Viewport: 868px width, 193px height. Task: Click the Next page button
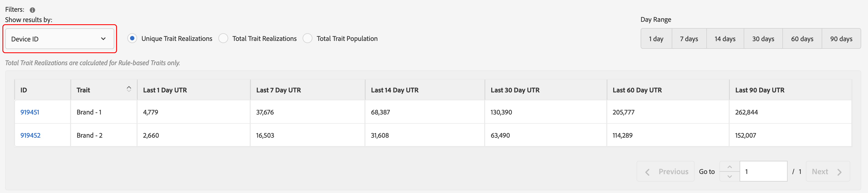827,172
